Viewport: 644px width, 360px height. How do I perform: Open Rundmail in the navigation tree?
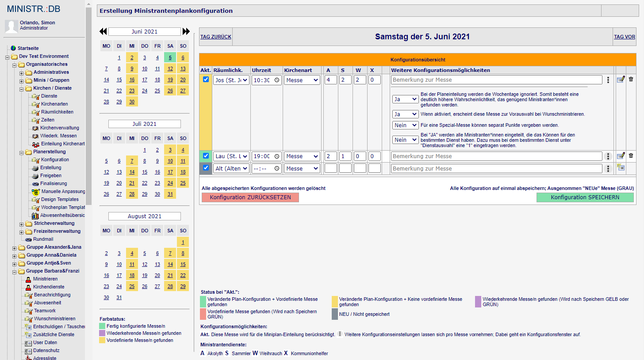click(x=43, y=239)
